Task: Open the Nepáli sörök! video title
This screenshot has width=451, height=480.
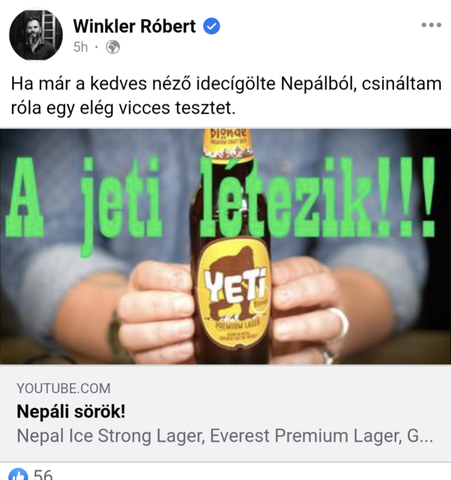Action: [x=71, y=411]
